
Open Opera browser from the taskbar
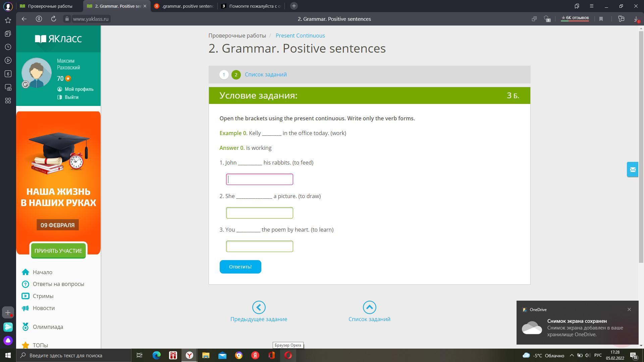288,355
